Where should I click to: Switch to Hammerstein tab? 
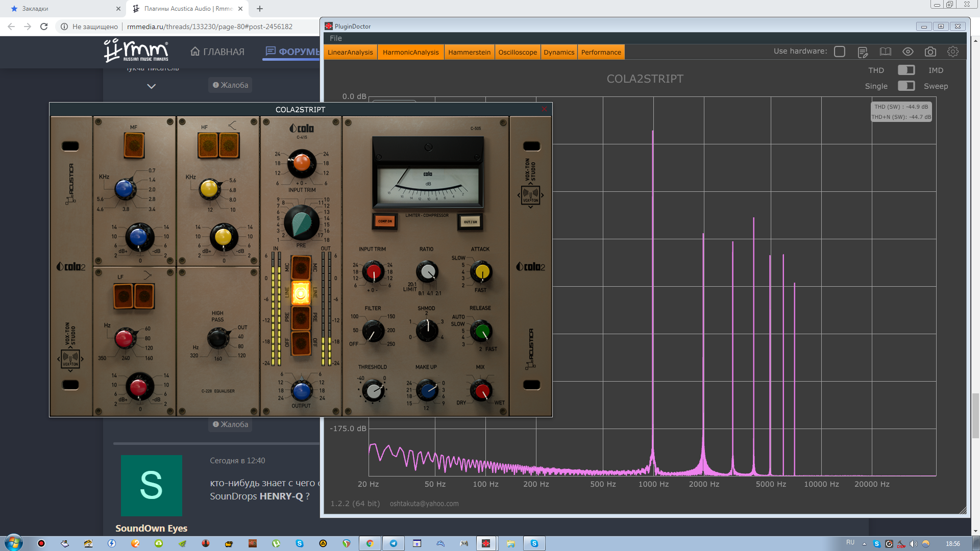[x=469, y=52]
